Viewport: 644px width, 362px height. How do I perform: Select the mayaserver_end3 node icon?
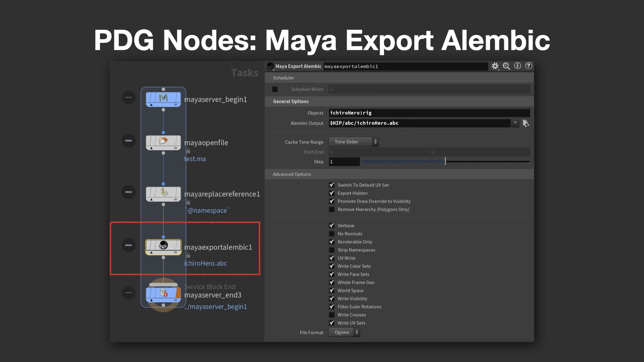click(x=163, y=295)
